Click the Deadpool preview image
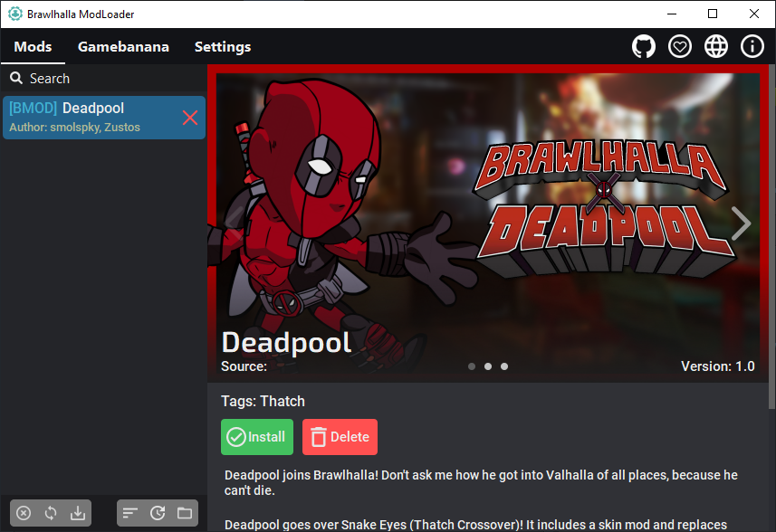Screen dimensions: 776x532 point(488,223)
